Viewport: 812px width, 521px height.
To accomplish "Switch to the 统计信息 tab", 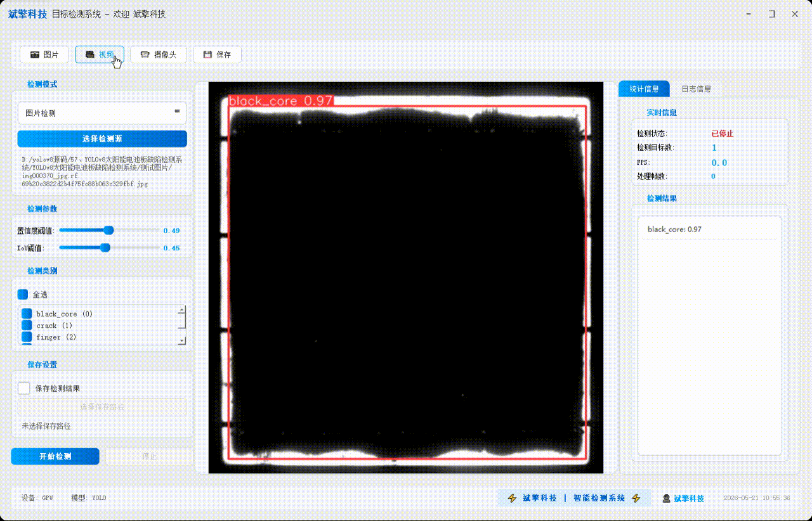I will (x=644, y=89).
